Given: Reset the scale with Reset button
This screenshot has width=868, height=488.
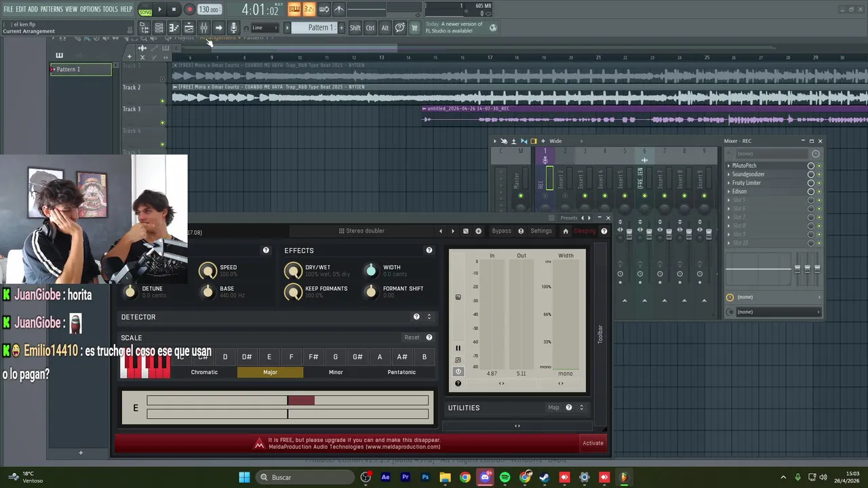Looking at the screenshot, I should [x=412, y=337].
